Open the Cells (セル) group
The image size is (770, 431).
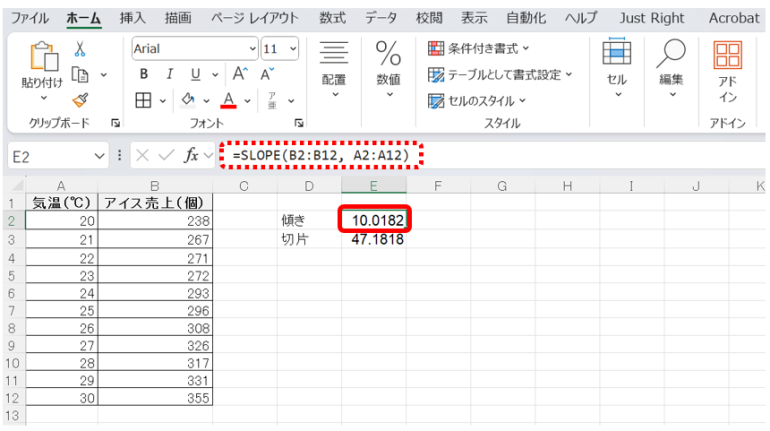click(x=617, y=67)
